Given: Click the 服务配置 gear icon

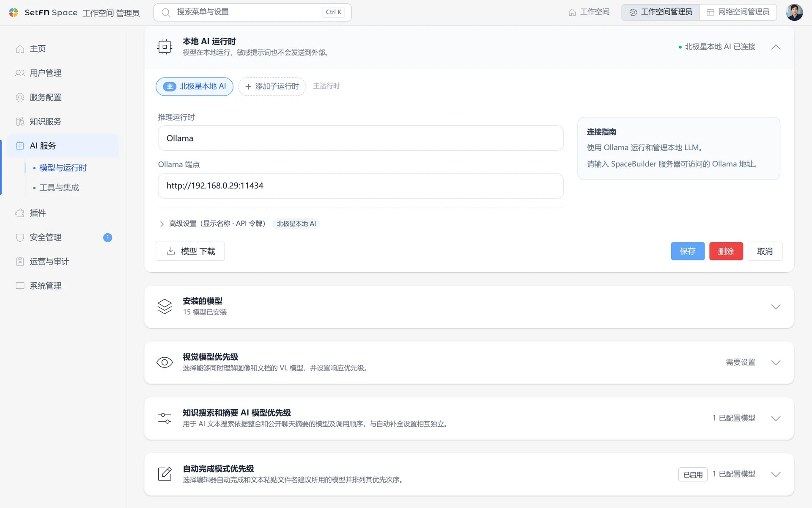Looking at the screenshot, I should (20, 97).
